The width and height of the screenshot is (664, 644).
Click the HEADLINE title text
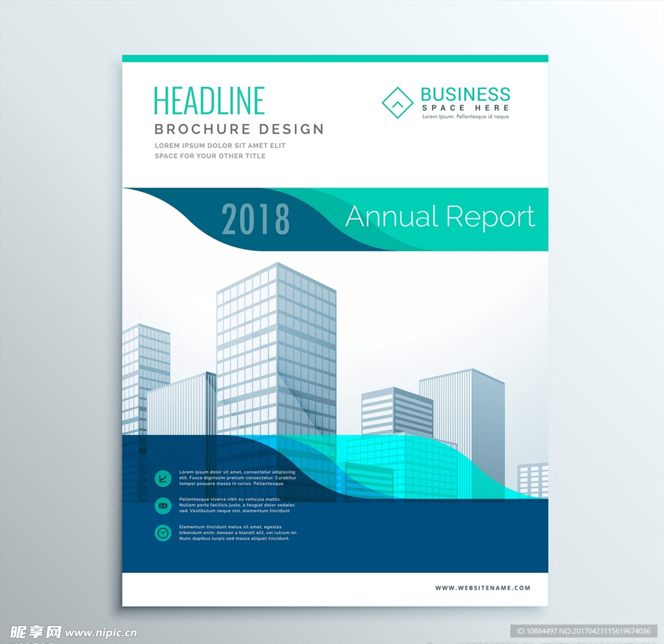click(x=209, y=101)
